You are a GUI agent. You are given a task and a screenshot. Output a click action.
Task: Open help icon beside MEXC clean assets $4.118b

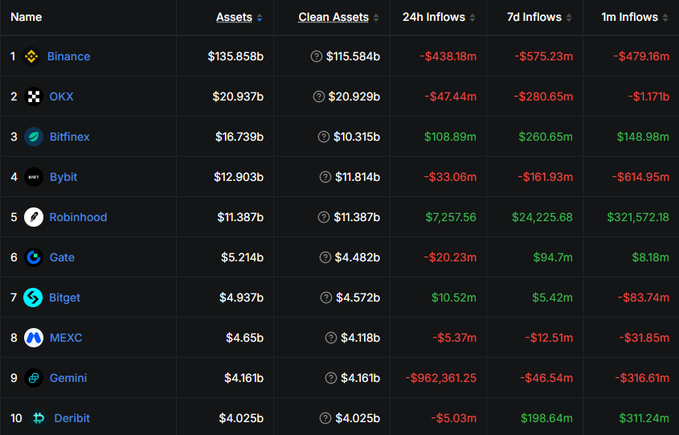click(x=331, y=338)
